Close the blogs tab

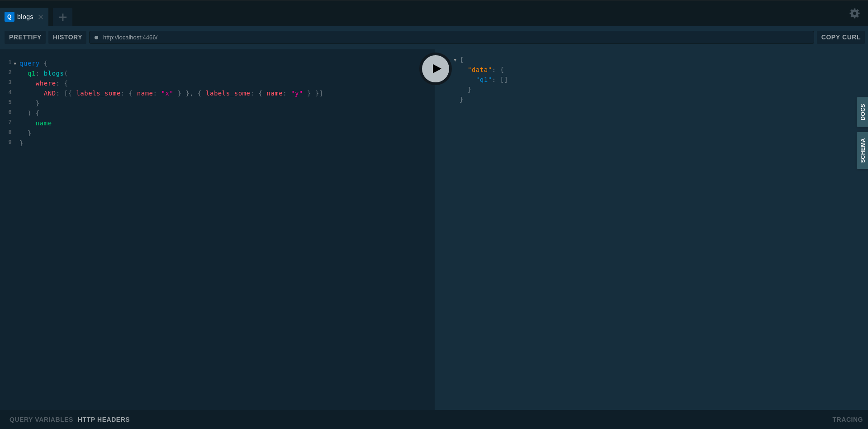click(x=41, y=17)
